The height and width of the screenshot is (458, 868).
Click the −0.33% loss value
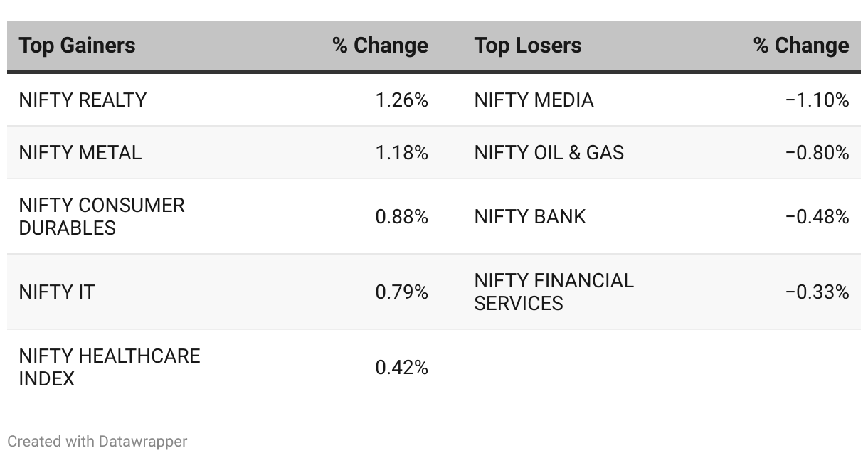[x=817, y=292]
